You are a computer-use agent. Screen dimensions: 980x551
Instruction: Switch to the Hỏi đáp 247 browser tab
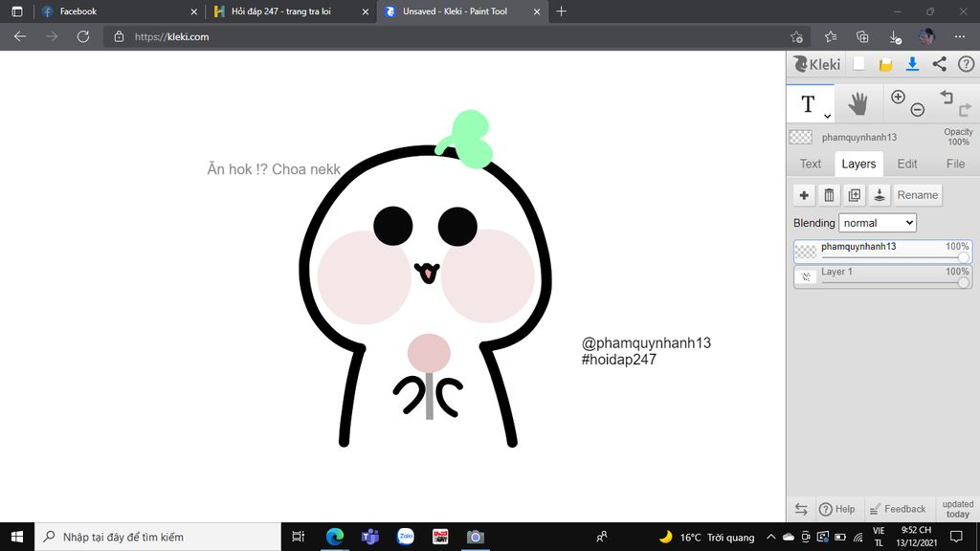(x=289, y=11)
